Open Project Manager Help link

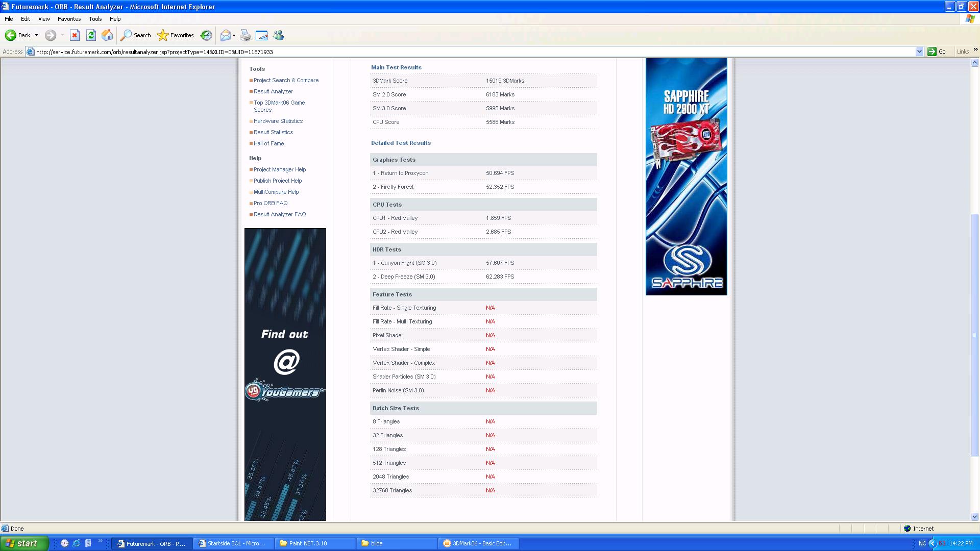coord(280,169)
